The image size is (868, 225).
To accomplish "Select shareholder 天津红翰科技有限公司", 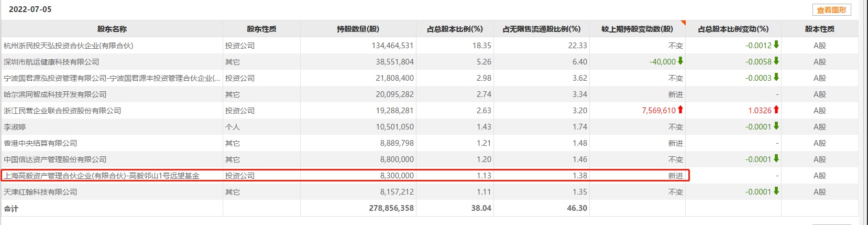I will (40, 192).
